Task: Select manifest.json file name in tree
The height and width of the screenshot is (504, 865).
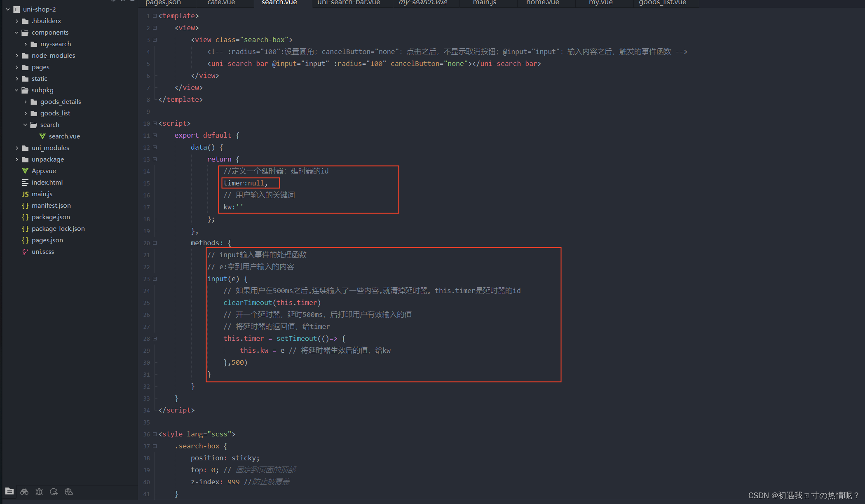Action: tap(51, 205)
